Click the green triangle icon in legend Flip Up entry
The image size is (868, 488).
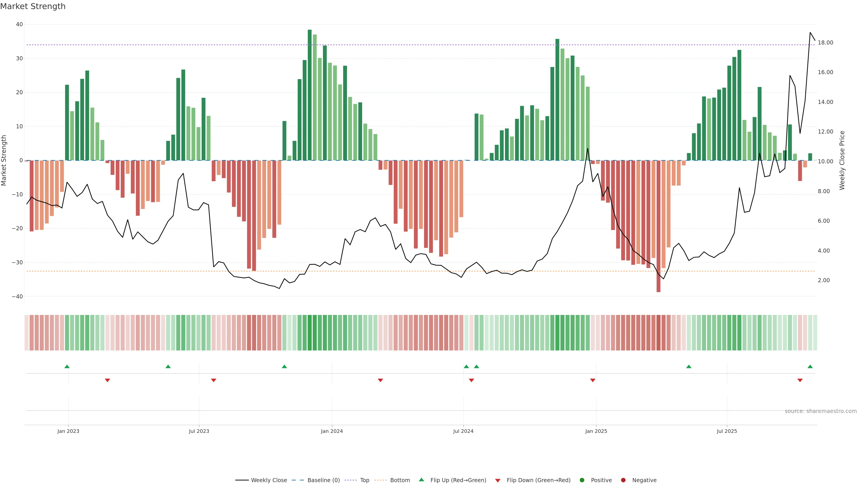pos(421,480)
